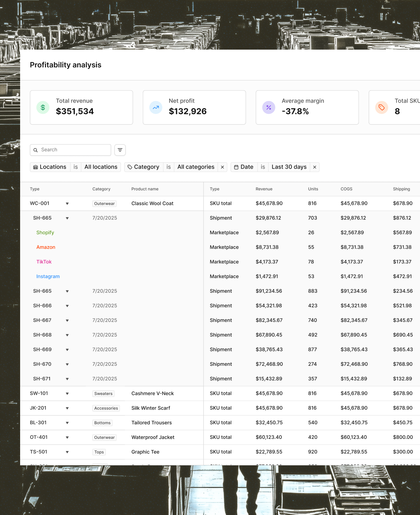420x515 pixels.
Task: Collapse the first SH-665 shipment arrow
Action: pos(67,218)
